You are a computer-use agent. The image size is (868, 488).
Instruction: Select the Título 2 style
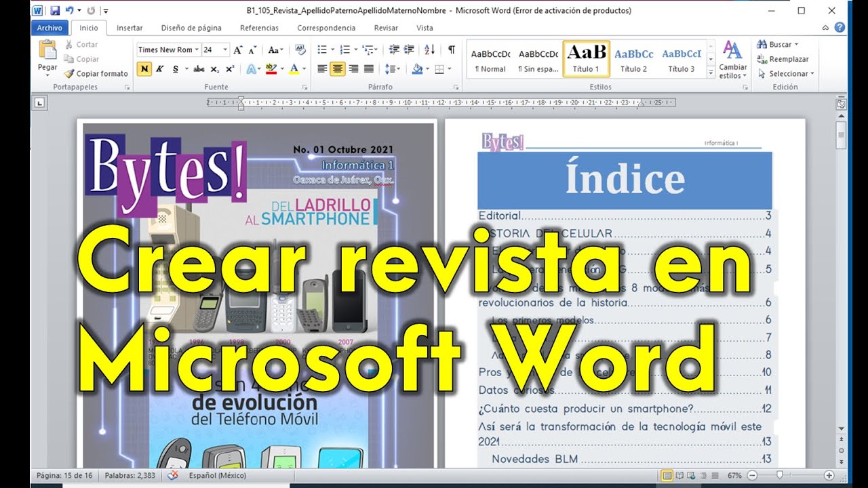click(633, 60)
